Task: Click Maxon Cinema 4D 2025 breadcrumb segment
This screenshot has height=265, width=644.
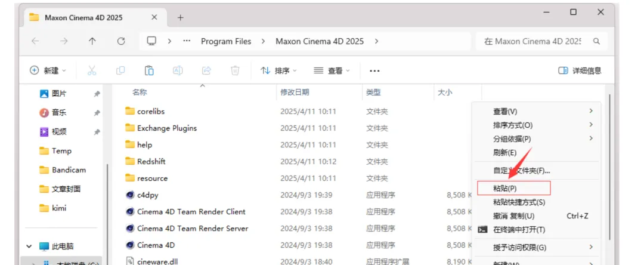Action: [x=320, y=41]
